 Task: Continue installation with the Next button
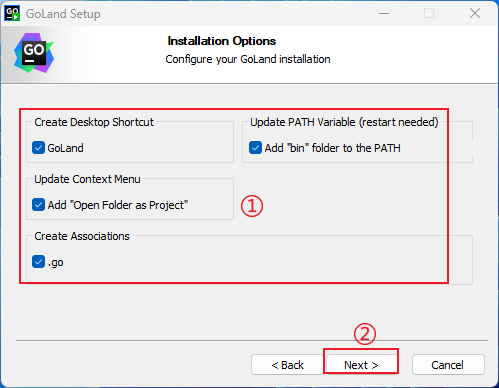tap(361, 365)
